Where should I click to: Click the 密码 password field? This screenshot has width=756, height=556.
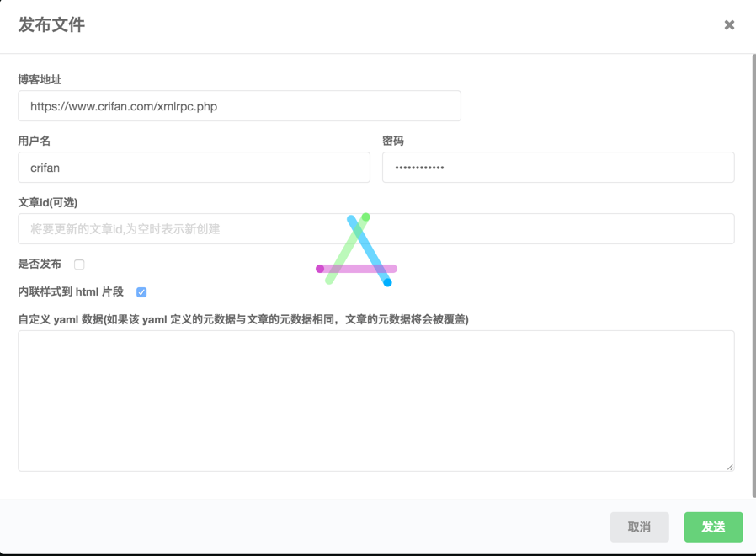(x=558, y=168)
